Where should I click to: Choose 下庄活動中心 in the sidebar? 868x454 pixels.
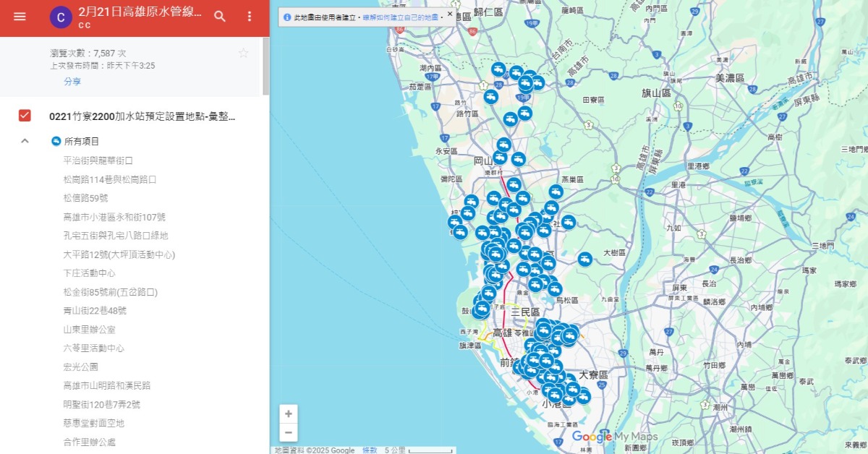point(89,273)
